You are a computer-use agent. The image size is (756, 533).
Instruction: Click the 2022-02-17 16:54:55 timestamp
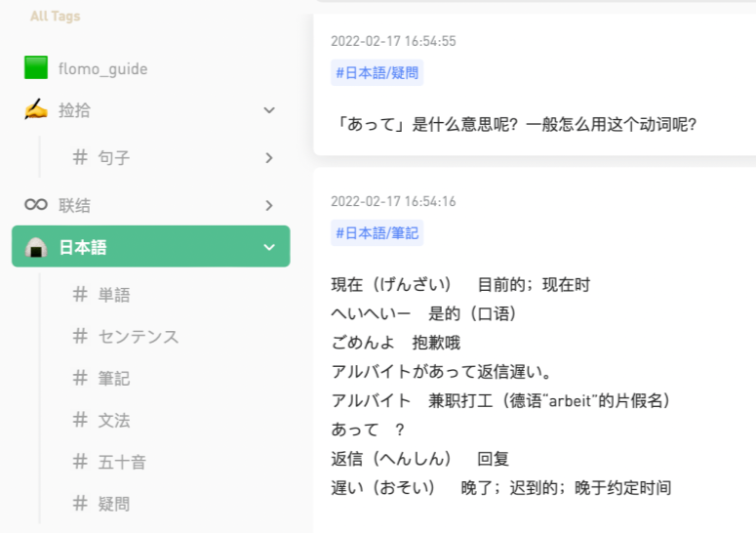click(x=393, y=41)
